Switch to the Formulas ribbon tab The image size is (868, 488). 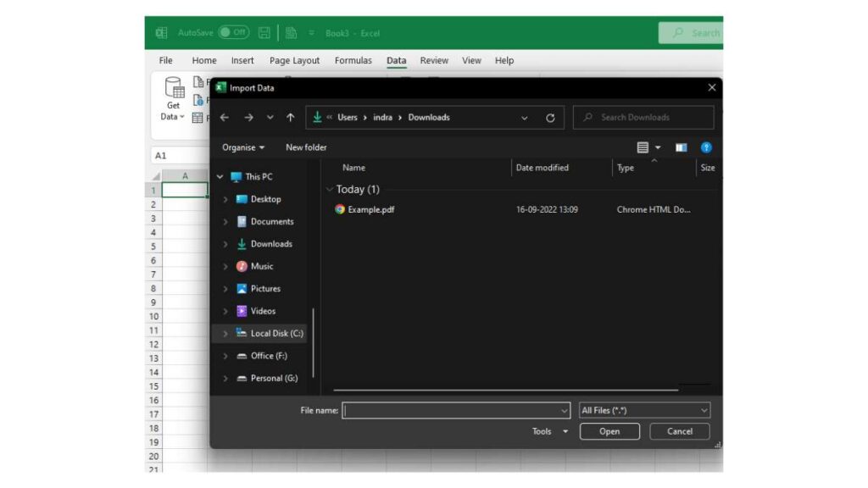353,60
